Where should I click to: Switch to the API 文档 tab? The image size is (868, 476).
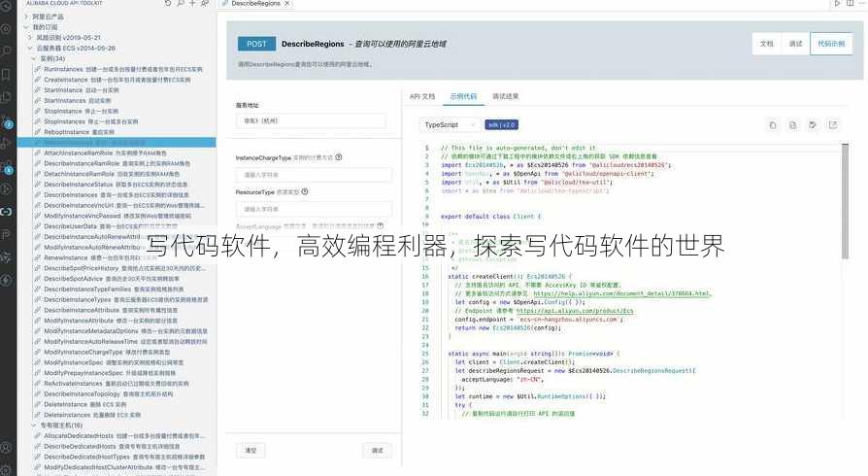click(422, 96)
